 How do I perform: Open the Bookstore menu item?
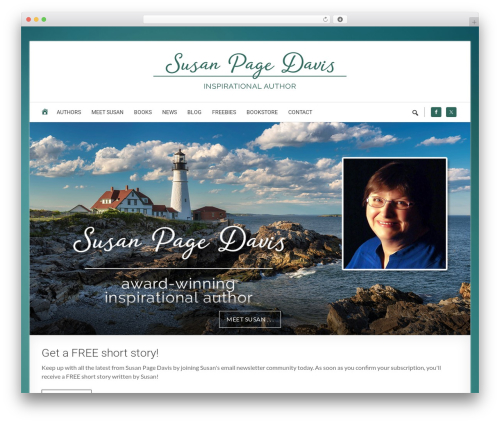[262, 112]
